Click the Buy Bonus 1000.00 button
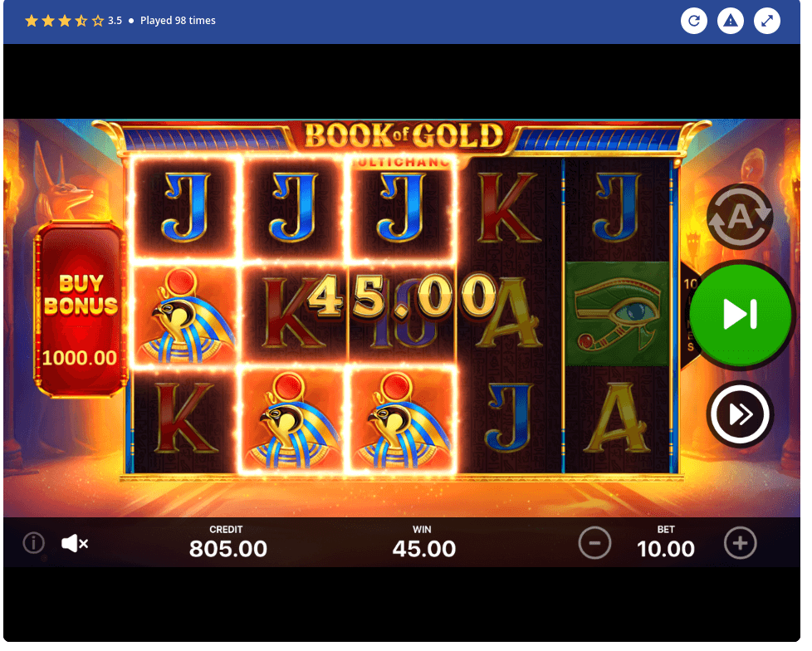This screenshot has height=651, width=812. (x=81, y=311)
